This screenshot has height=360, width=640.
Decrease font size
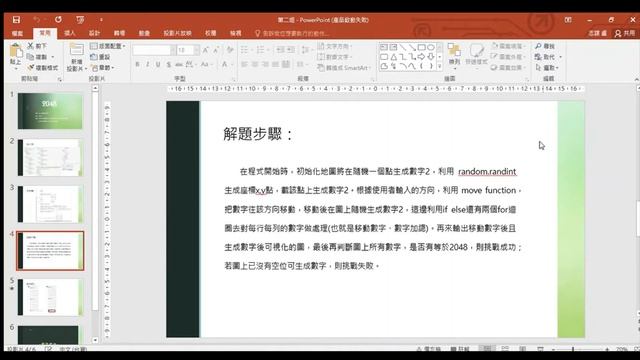point(216,50)
